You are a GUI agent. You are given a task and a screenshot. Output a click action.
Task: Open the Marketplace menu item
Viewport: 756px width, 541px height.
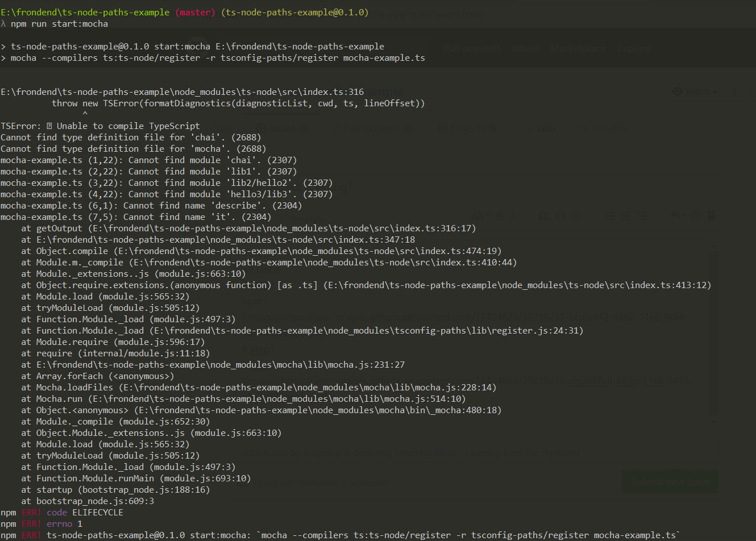(578, 48)
